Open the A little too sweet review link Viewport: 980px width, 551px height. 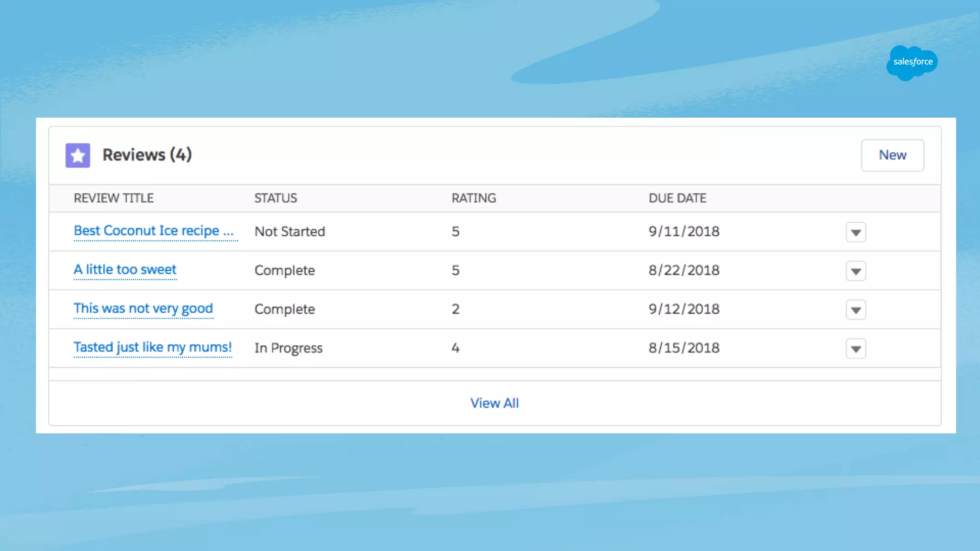pyautogui.click(x=125, y=270)
